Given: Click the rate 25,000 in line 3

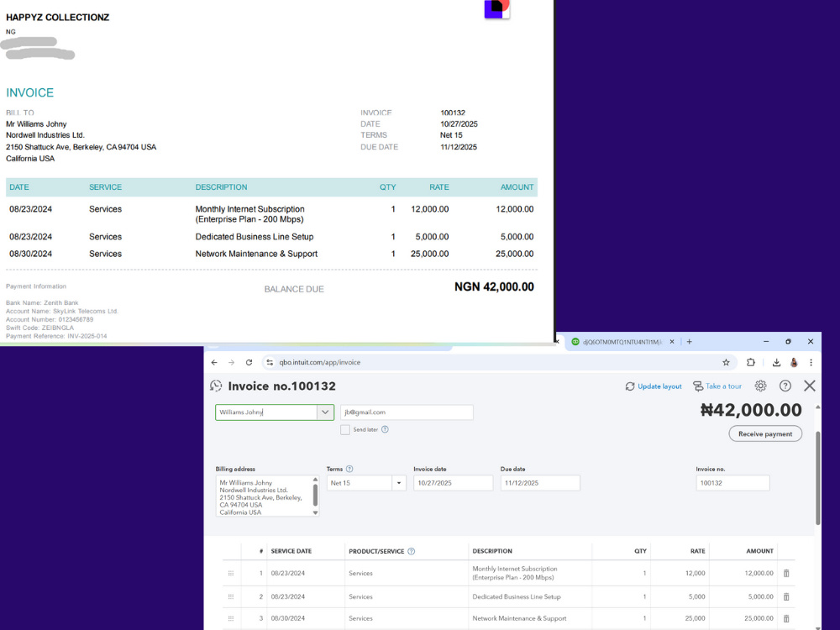Looking at the screenshot, I should click(696, 618).
